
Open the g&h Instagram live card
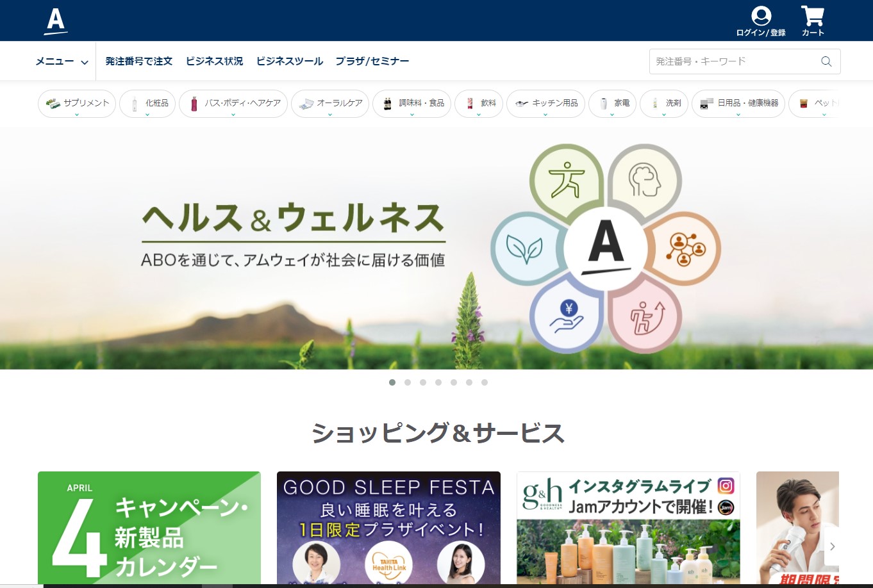coord(628,528)
